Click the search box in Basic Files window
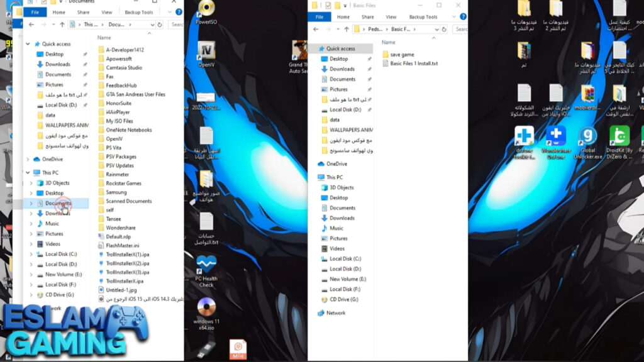The image size is (644, 362). pyautogui.click(x=461, y=29)
